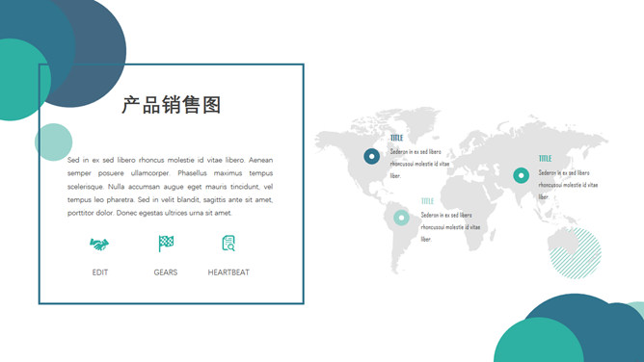The height and width of the screenshot is (362, 644).
Task: Click the document search icon above HEARTBEAT
Action: (x=228, y=244)
